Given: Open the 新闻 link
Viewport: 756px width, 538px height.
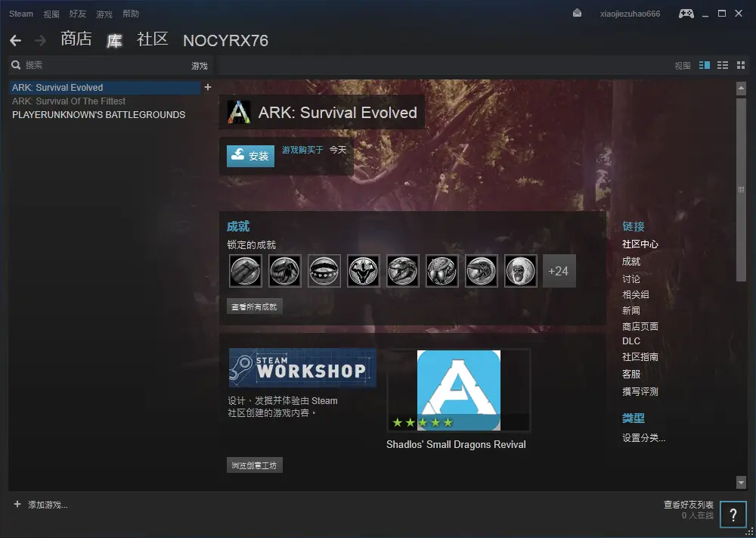Looking at the screenshot, I should (x=631, y=310).
